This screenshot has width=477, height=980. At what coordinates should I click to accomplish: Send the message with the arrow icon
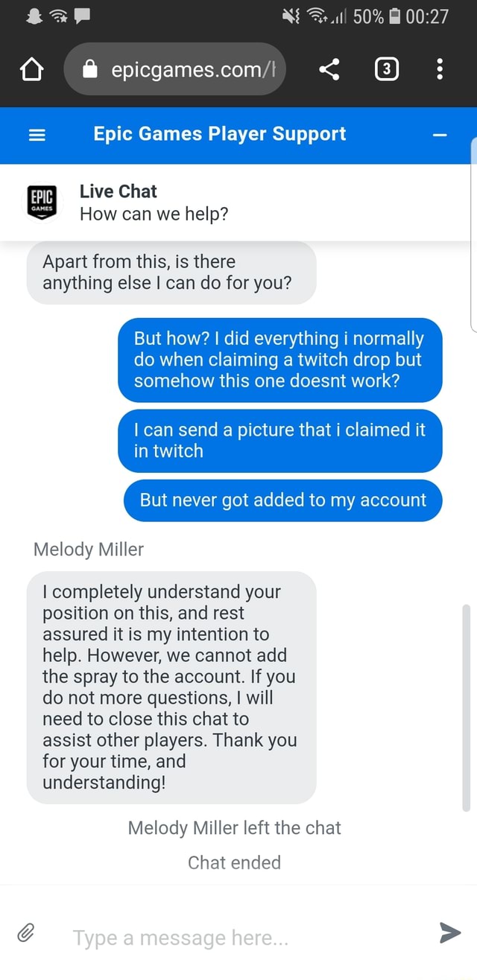point(449,932)
